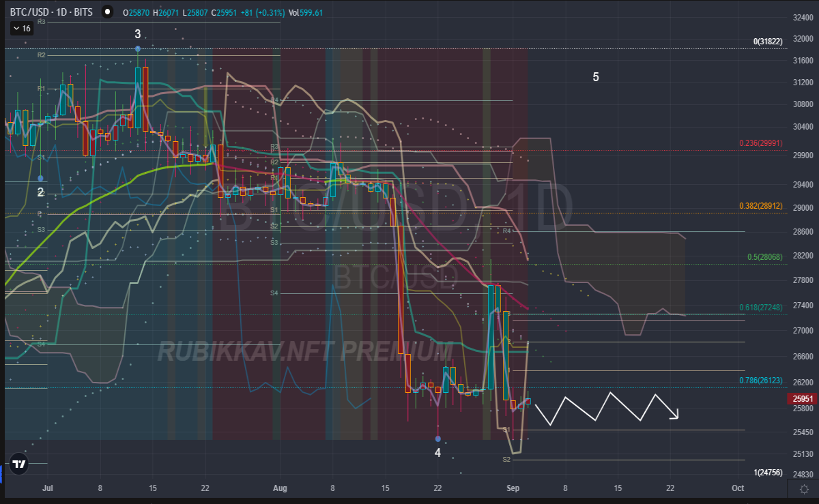
Task: Select the 0.618(27248) Fibonacci level label
Action: 761,308
